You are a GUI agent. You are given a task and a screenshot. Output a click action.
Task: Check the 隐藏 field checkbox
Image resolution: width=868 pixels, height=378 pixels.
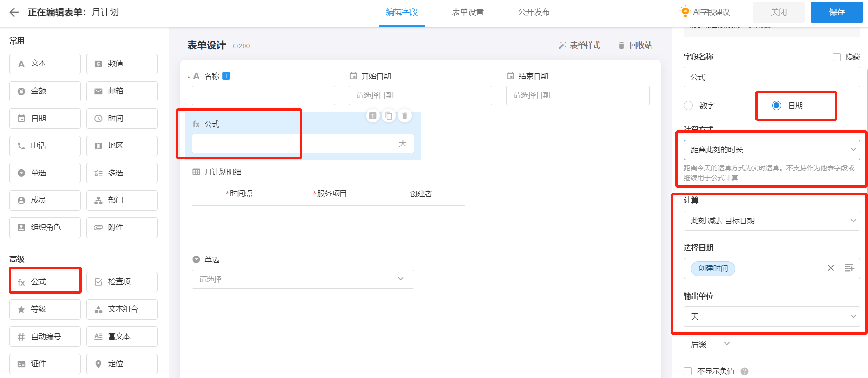click(837, 57)
